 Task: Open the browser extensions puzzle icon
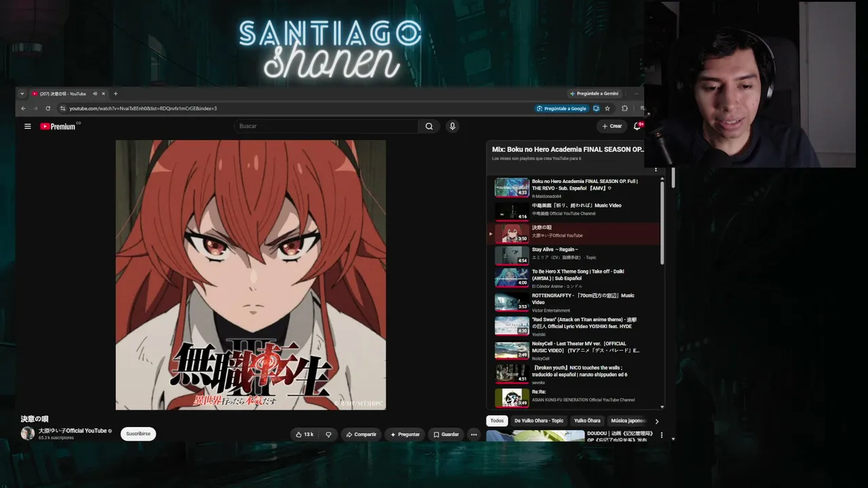click(625, 108)
